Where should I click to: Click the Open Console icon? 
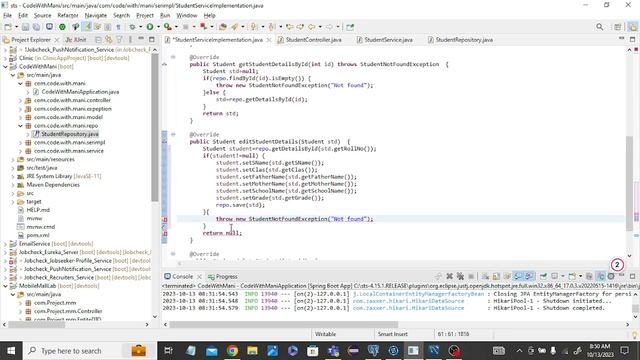click(572, 276)
